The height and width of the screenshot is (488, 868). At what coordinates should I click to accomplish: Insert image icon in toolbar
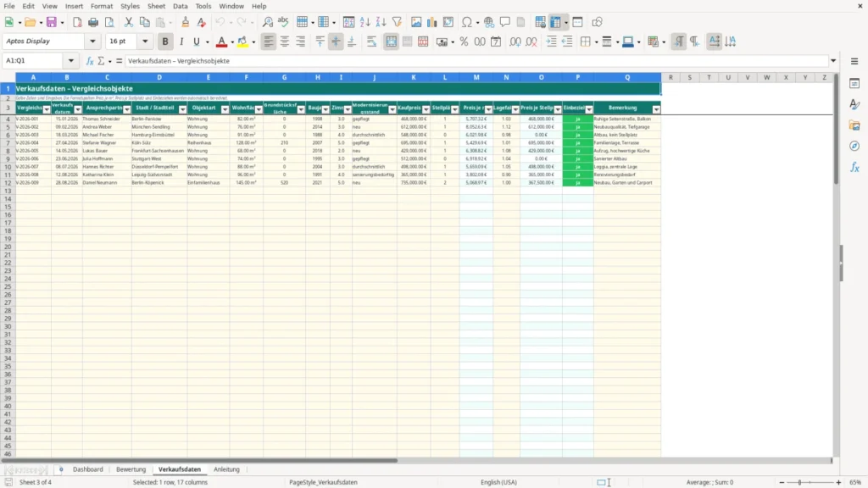[x=416, y=22]
